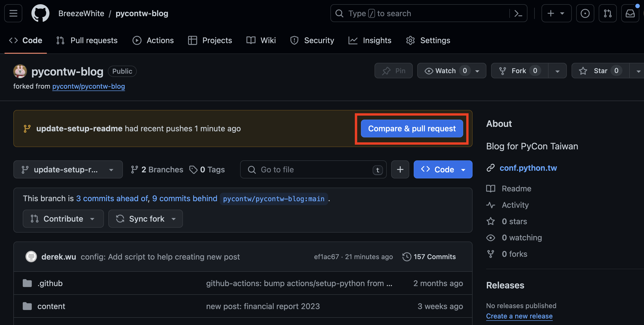Image resolution: width=644 pixels, height=325 pixels.
Task: Click the fork icon beside 0 forks
Action: coord(490,254)
